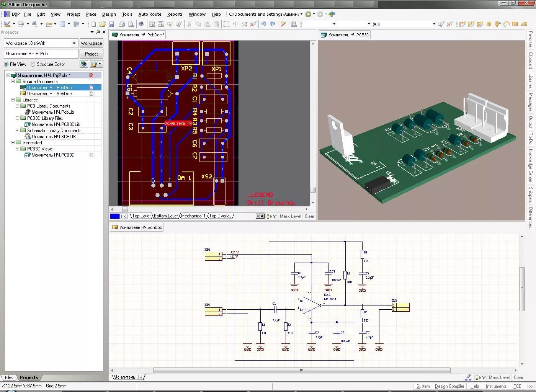Collapse the PCB Library Documents folder
The width and height of the screenshot is (536, 392).
pos(17,106)
